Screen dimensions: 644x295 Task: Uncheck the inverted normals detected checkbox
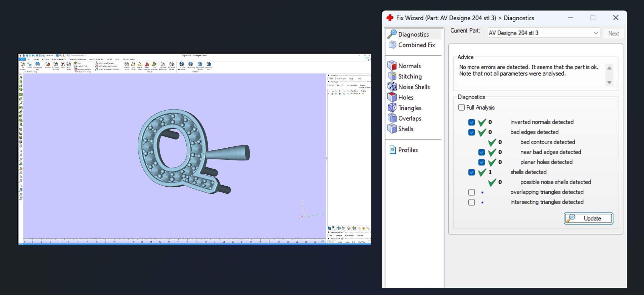(471, 122)
